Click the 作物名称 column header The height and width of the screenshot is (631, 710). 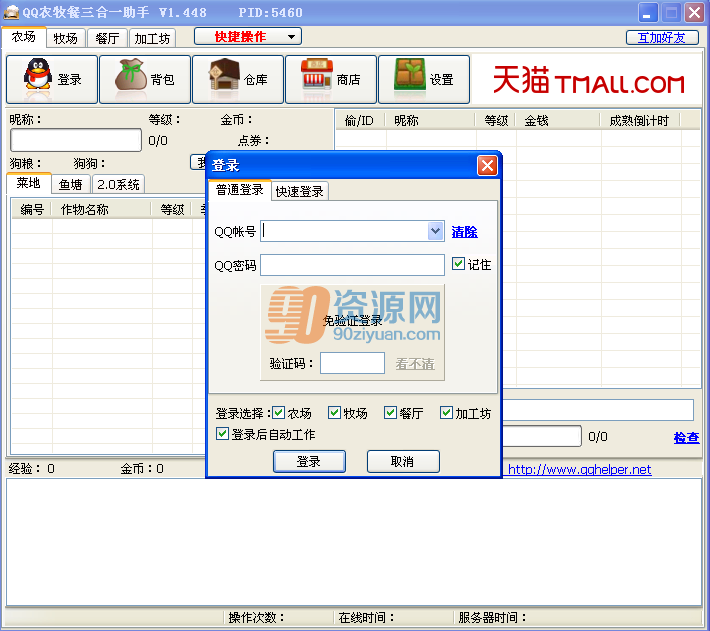101,210
